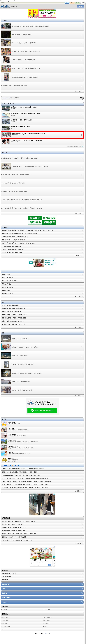The width and height of the screenshot is (86, 644).
Task: Click the 塗装・修理 green button
Action: pyautogui.click(x=49, y=222)
